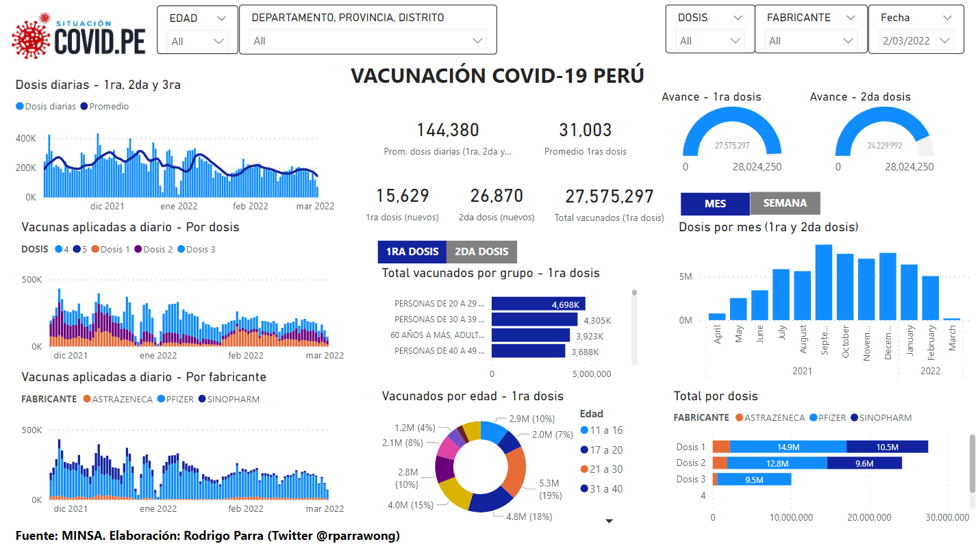Click the 31,003 Promedio 1ras dosis card
980x546 pixels.
(x=585, y=139)
